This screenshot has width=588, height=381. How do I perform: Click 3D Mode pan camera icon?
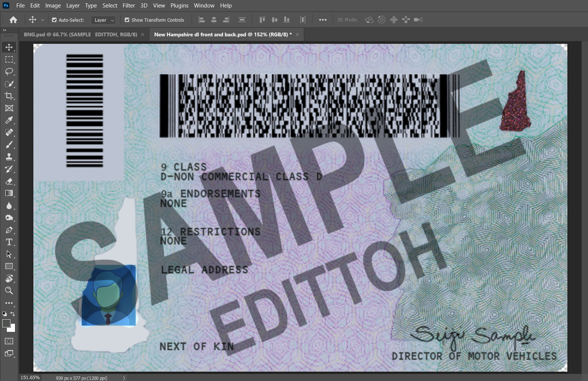pos(394,20)
